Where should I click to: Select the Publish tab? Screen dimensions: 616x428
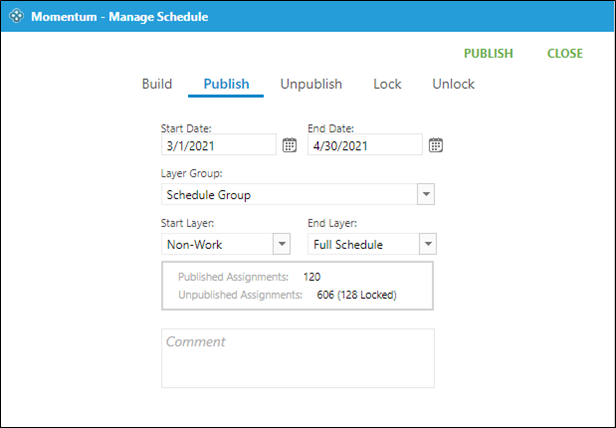[226, 84]
